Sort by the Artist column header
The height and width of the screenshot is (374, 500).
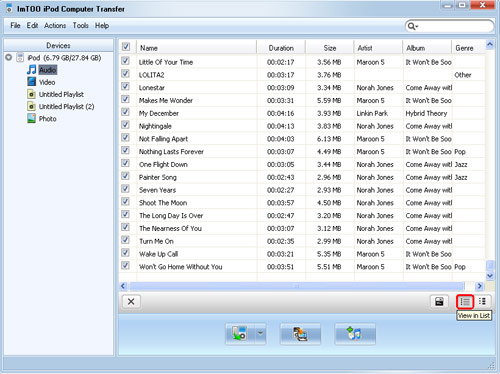point(378,48)
